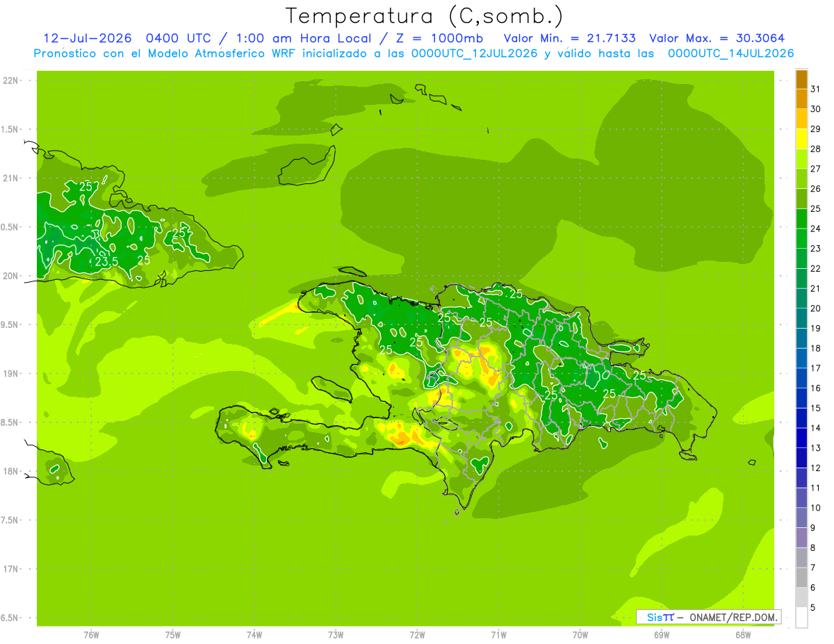
Task: Click the legend scale label "20"
Action: click(816, 308)
